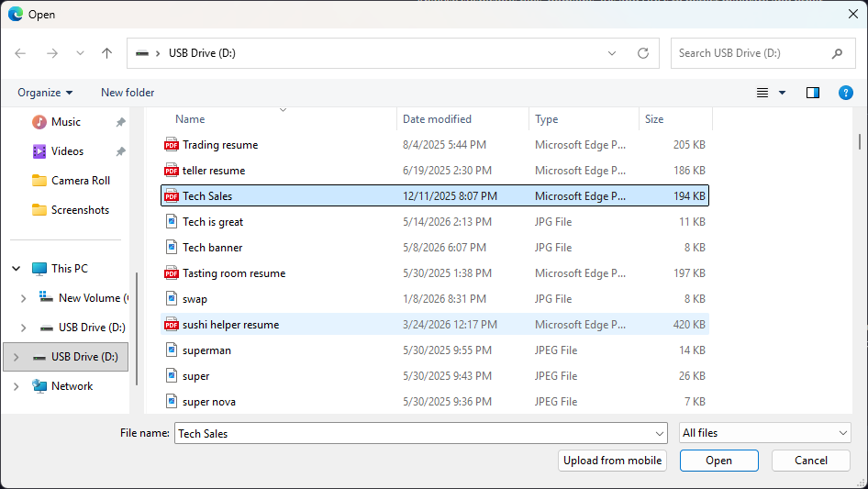Click 'Tasting room resume' file name
Viewport: 868px width, 489px height.
pyautogui.click(x=234, y=273)
